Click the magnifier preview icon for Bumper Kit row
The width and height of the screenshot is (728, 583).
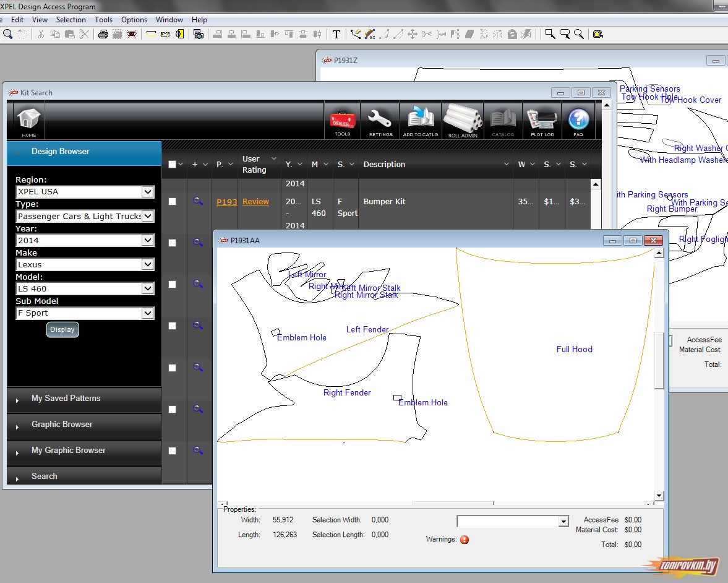[198, 201]
